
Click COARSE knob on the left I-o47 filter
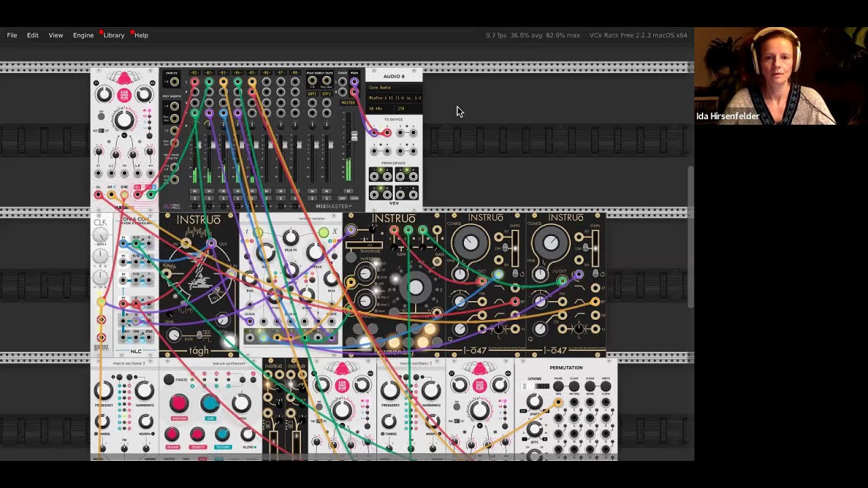[x=471, y=243]
